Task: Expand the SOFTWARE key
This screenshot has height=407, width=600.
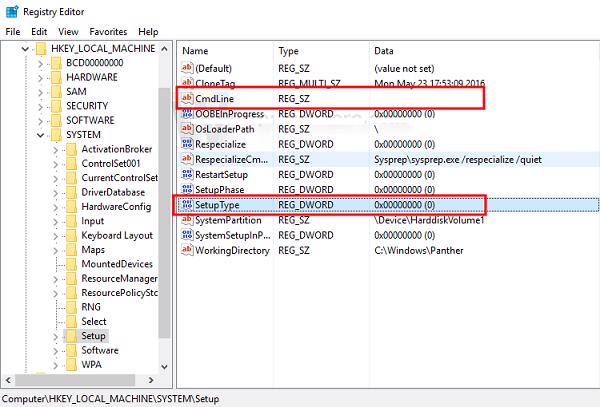Action: tap(40, 121)
